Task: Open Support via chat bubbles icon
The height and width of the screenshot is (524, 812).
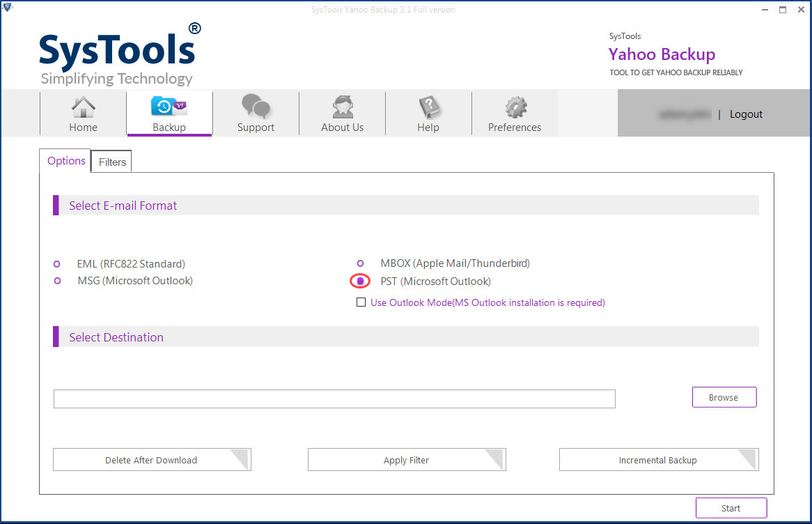Action: (256, 106)
